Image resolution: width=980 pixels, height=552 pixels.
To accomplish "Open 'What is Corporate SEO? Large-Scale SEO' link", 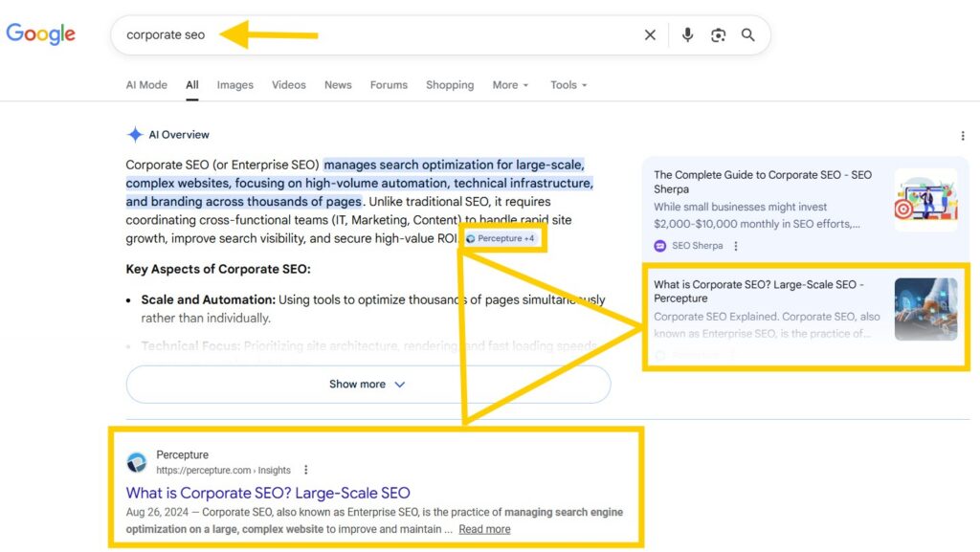I will click(268, 493).
